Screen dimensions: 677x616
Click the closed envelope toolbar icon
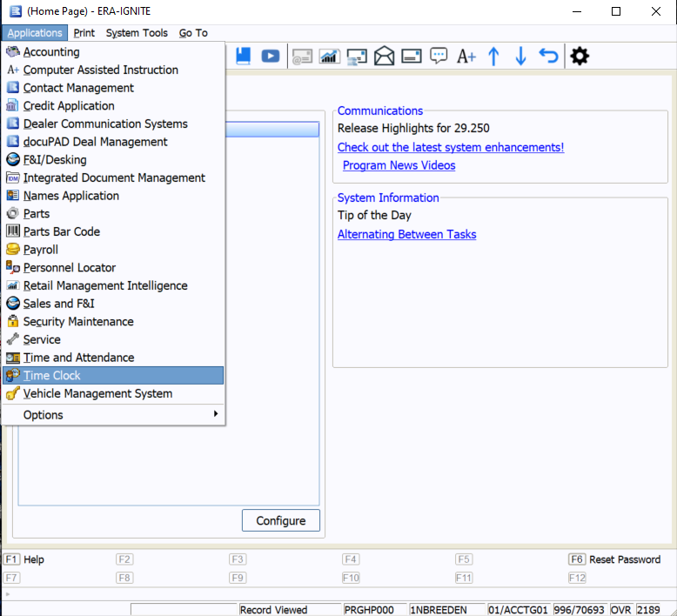pos(412,56)
